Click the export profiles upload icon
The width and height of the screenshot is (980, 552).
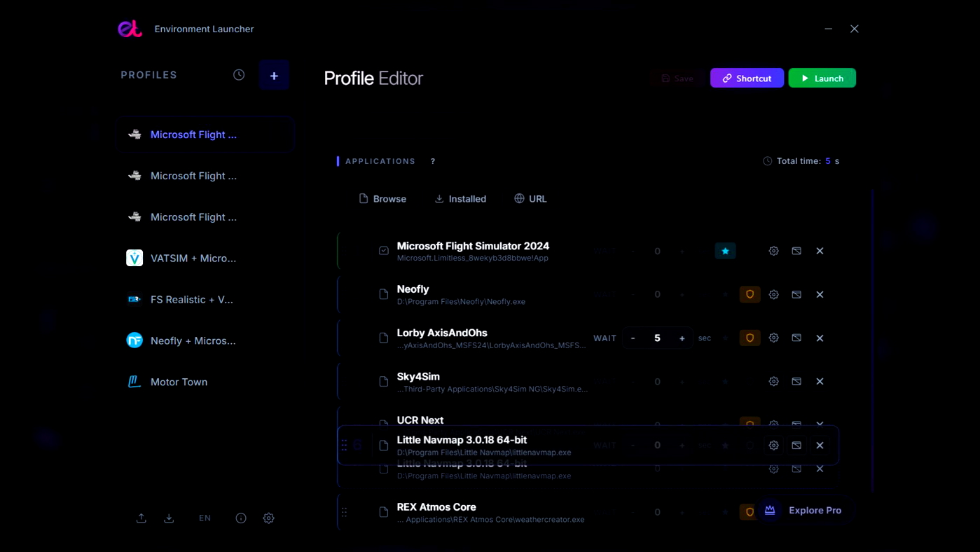click(142, 518)
